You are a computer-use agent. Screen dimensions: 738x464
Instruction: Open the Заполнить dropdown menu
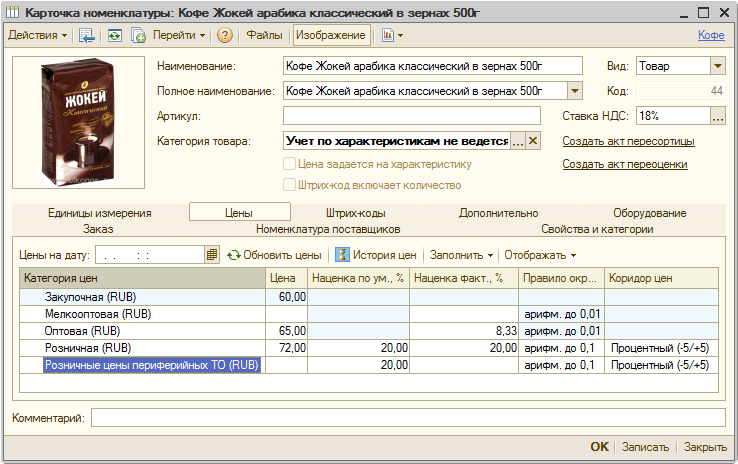461,255
